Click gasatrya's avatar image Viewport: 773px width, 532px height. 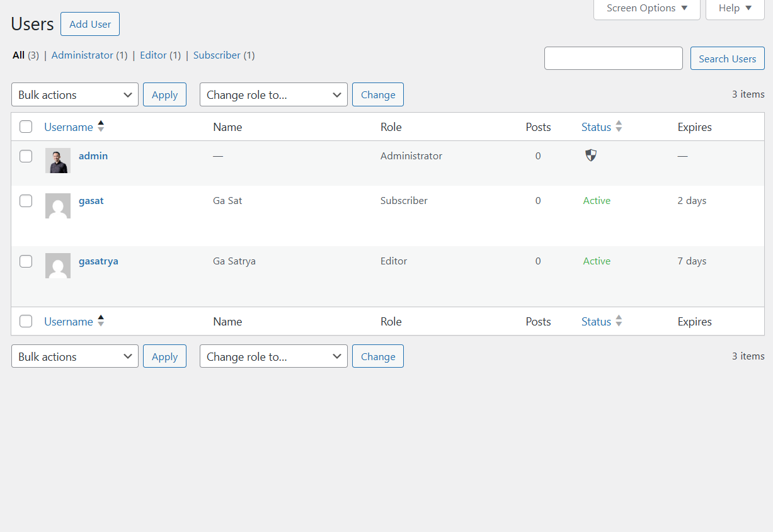[57, 266]
